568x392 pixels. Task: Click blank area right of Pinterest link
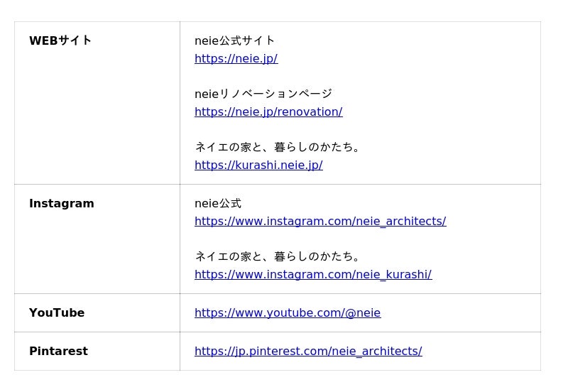(x=483, y=352)
